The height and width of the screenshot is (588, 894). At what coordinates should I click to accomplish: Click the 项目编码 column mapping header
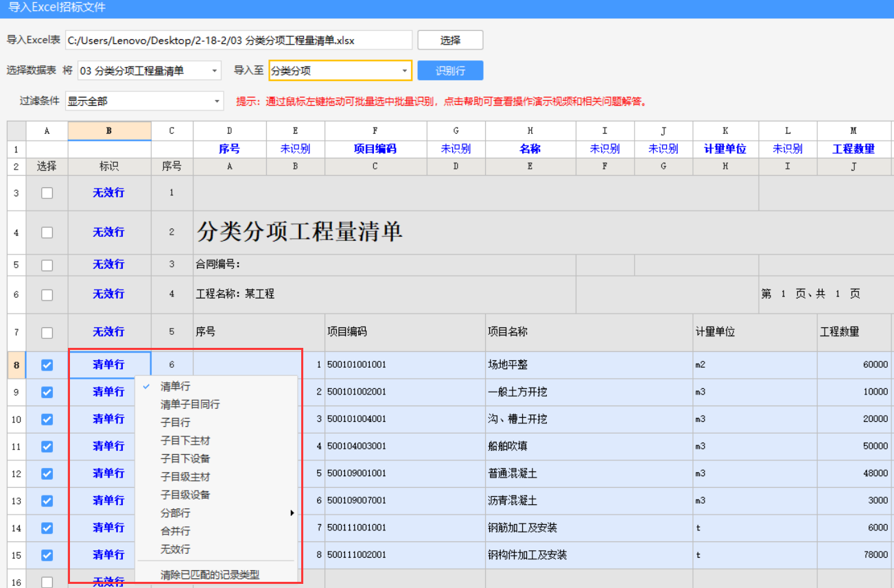375,149
